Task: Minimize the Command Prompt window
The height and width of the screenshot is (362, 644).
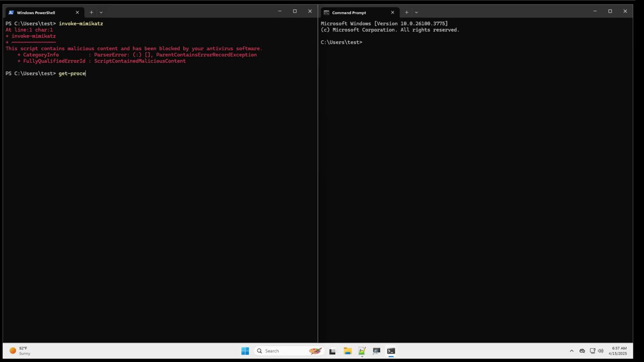Action: [x=595, y=11]
